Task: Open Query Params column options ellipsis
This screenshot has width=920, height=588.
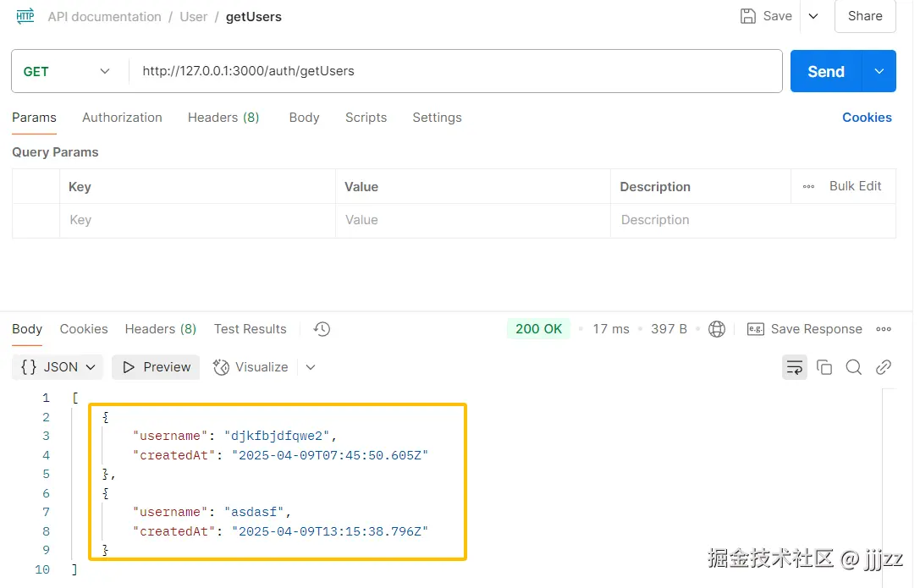Action: click(x=808, y=186)
